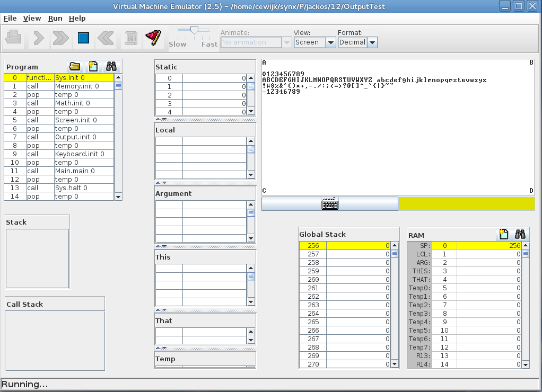This screenshot has width=542, height=392.
Task: Click the Program panel folder icon
Action: tap(75, 66)
